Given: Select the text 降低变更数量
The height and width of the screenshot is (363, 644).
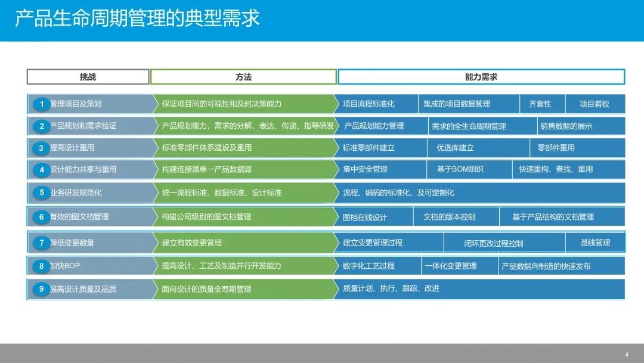Looking at the screenshot, I should tap(72, 243).
